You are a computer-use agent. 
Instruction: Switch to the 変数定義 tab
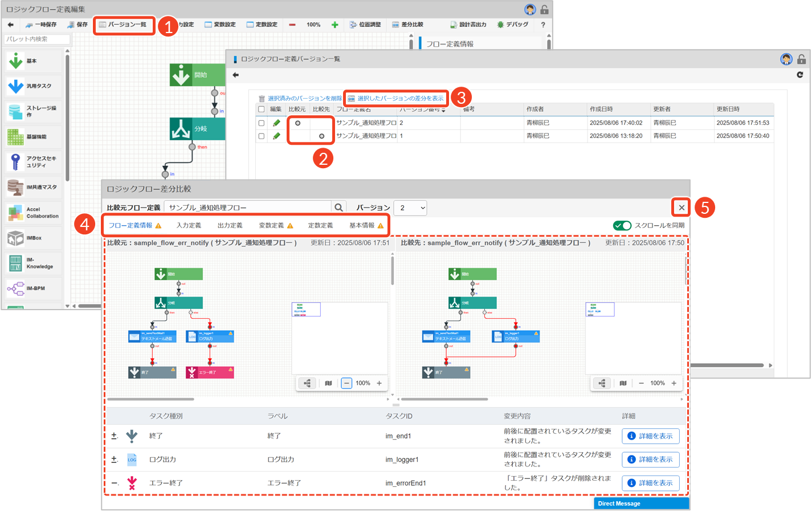(x=271, y=225)
